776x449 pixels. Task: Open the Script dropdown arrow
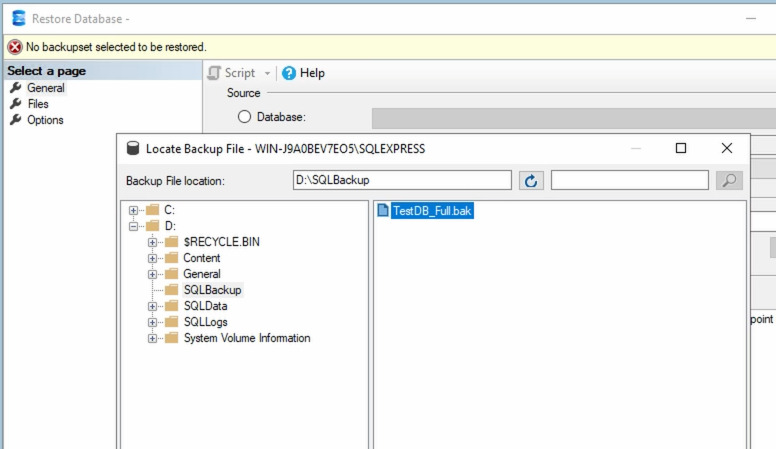click(267, 73)
